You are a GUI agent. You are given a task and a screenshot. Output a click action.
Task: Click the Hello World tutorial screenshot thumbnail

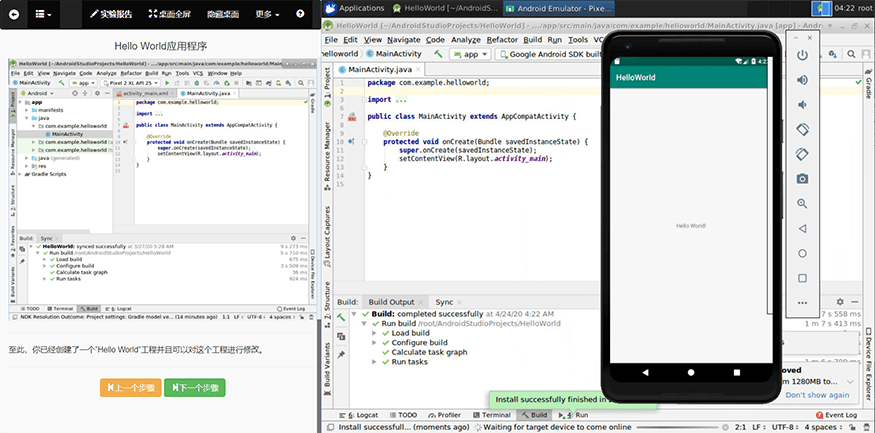click(161, 189)
